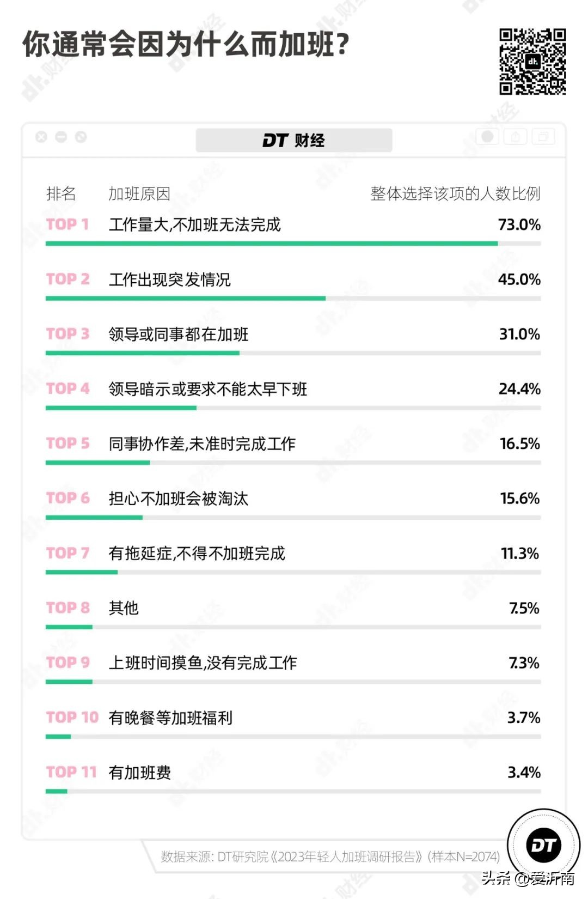Click the 工作出现突发情况 reason text
588x899 pixels.
tap(170, 280)
